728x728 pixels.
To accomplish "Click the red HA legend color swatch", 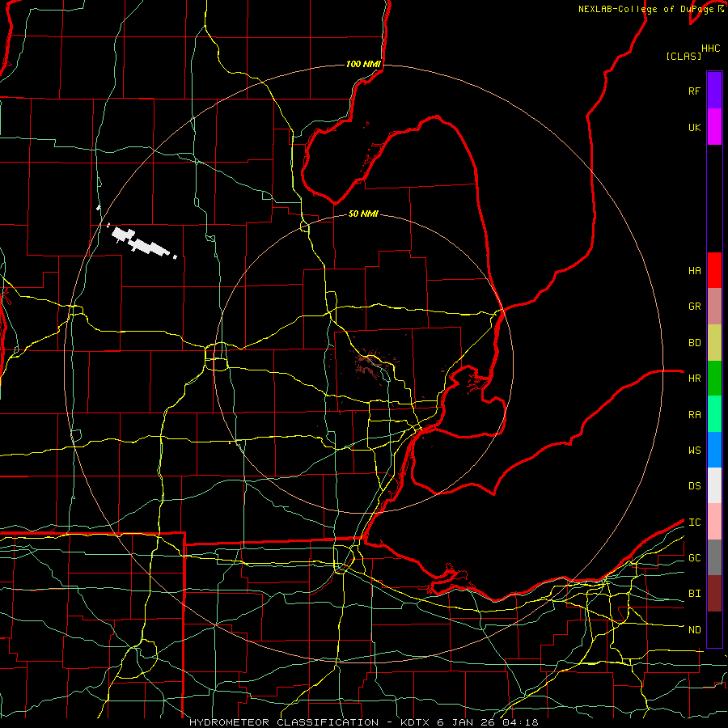I will click(x=714, y=270).
